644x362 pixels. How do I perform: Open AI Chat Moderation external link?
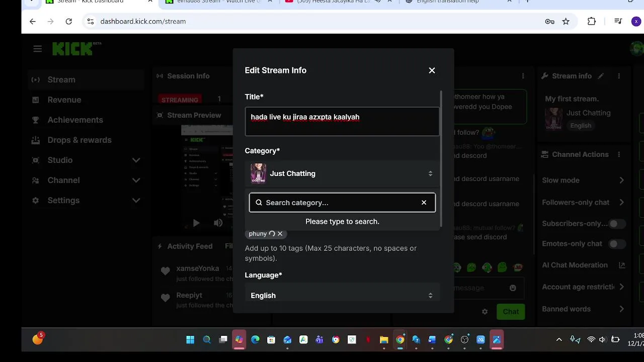(x=622, y=265)
